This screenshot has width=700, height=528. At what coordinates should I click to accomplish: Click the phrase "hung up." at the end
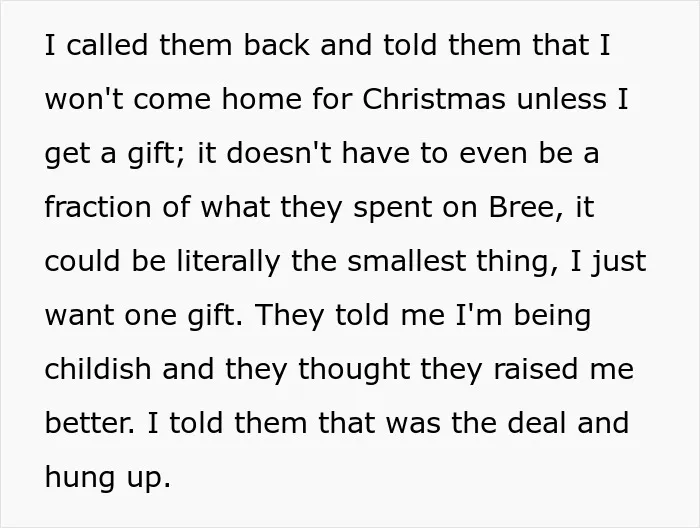coord(108,478)
